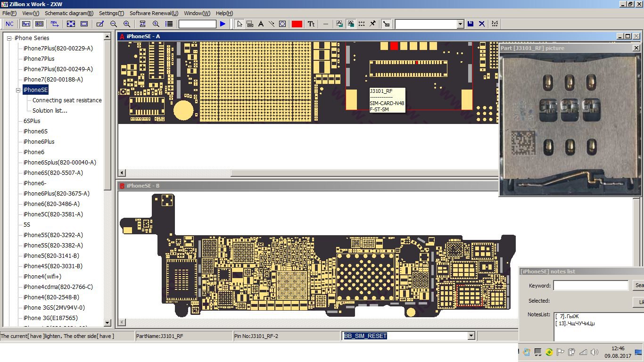
Task: Click the toolbar search text field
Action: [198, 24]
